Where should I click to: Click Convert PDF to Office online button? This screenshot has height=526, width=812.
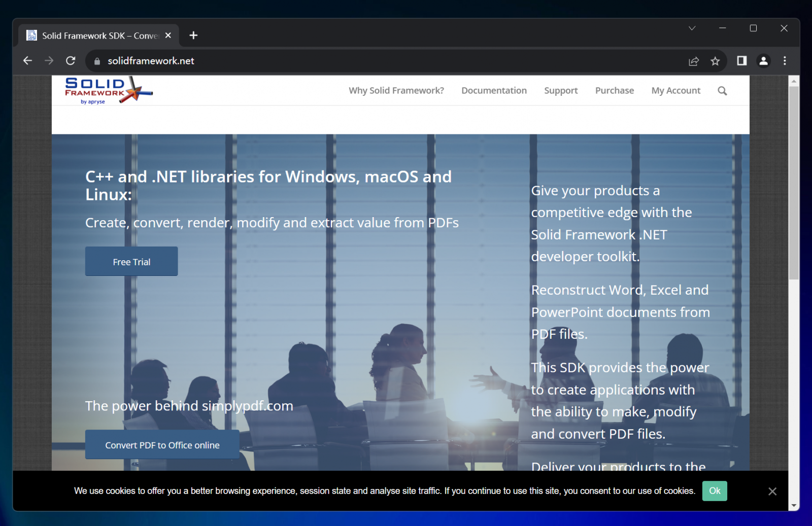[x=162, y=445]
